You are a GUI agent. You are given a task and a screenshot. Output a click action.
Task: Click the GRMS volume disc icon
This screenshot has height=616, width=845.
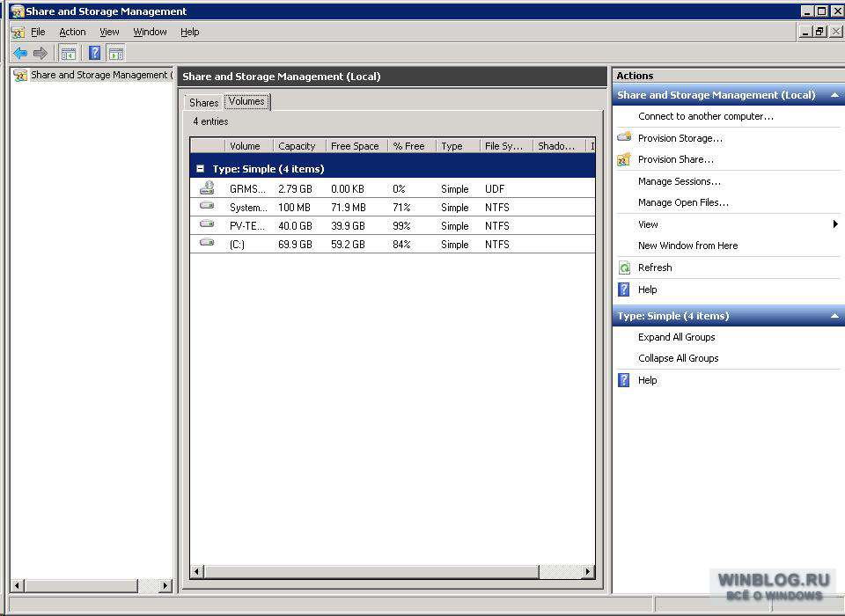pyautogui.click(x=207, y=188)
